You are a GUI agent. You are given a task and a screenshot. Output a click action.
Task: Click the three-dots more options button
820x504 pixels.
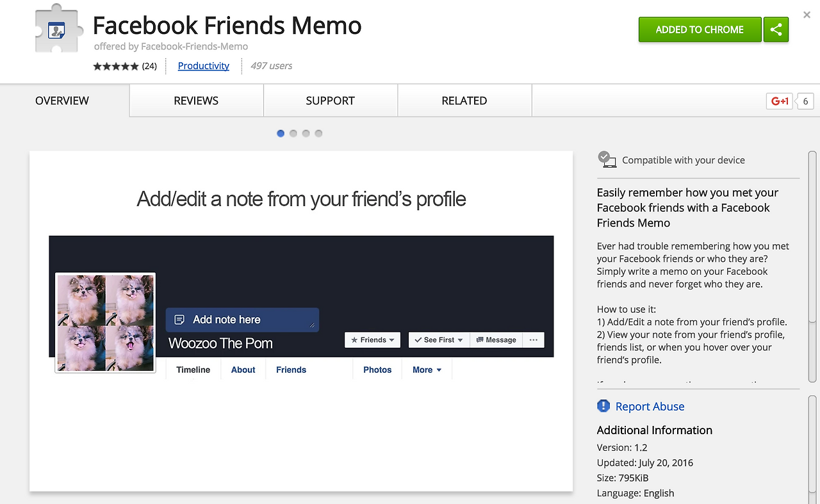click(x=534, y=340)
